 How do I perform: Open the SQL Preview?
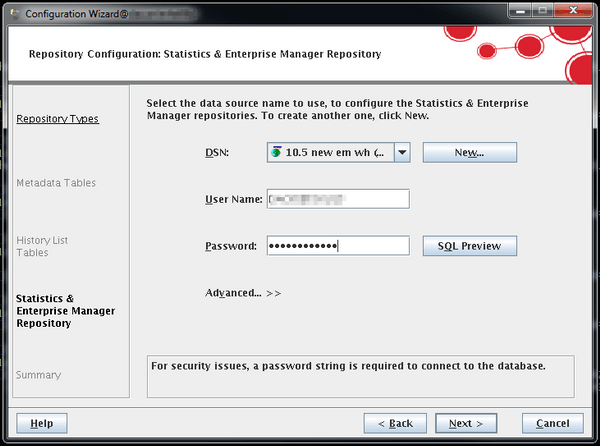[x=469, y=246]
